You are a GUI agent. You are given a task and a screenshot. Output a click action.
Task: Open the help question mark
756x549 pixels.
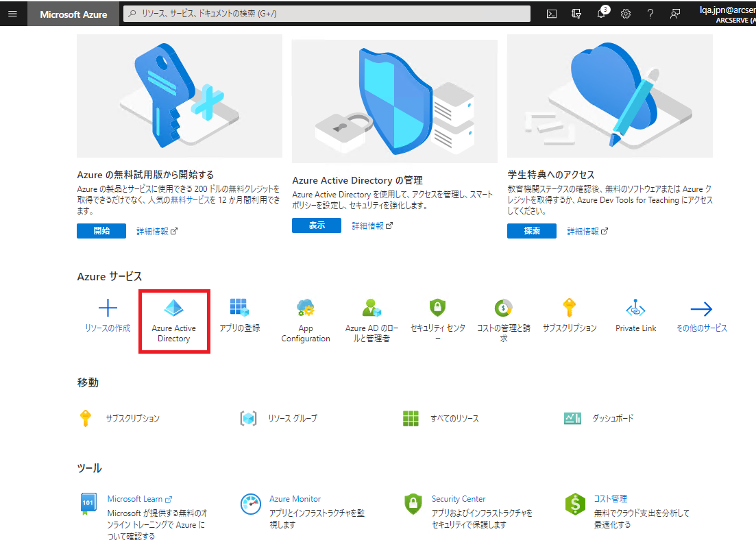(650, 14)
